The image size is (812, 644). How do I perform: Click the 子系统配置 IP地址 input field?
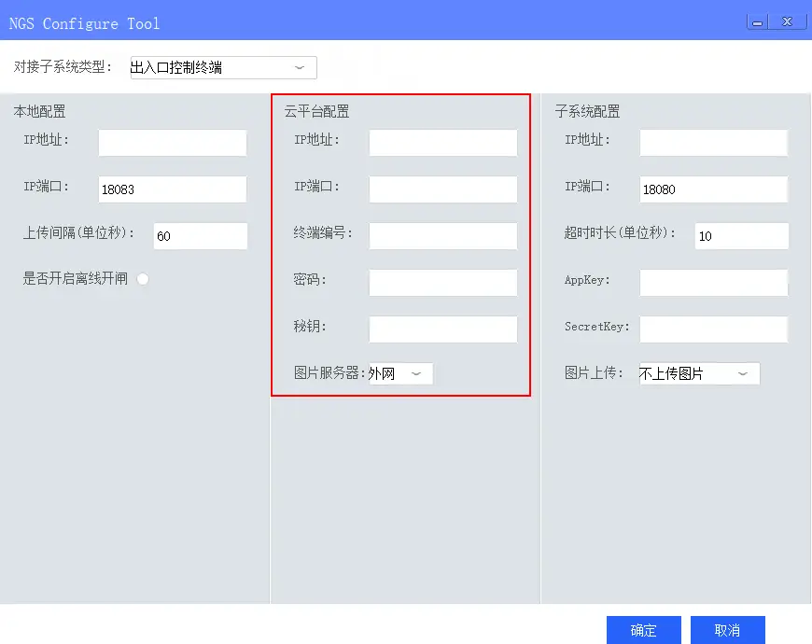coord(713,143)
